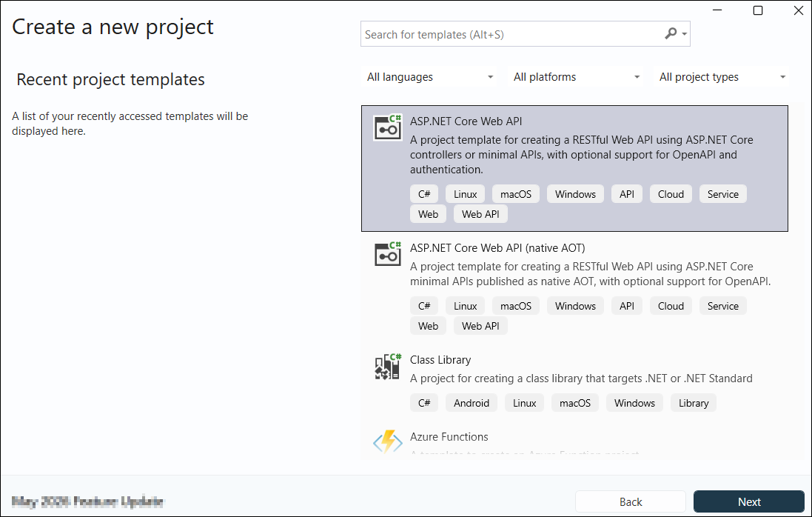Close the Create a new project dialog
This screenshot has width=812, height=517.
(x=799, y=10)
